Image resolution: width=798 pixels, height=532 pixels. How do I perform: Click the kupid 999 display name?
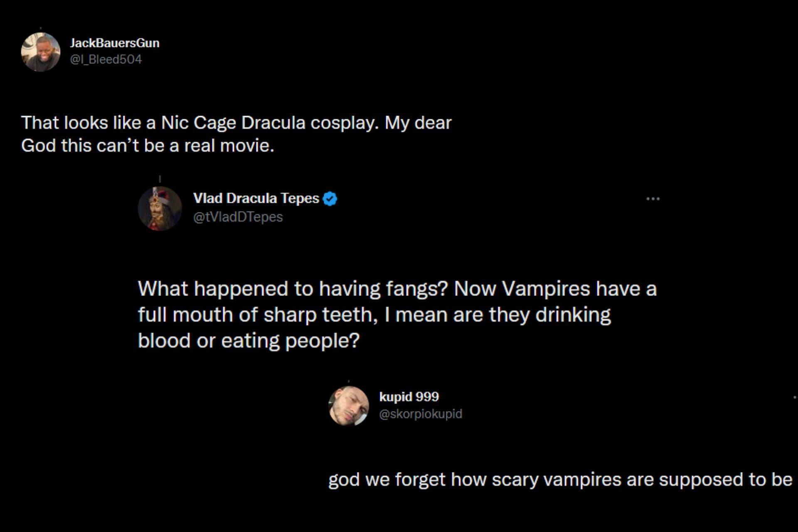tap(409, 397)
